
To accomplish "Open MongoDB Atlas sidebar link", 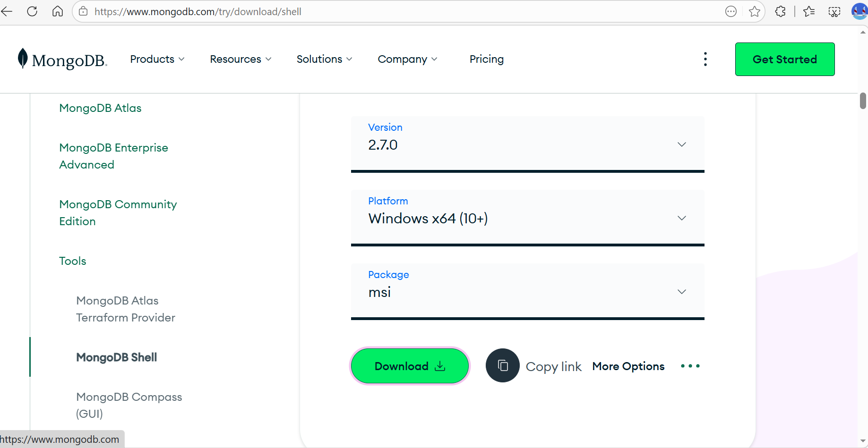I will (x=100, y=108).
